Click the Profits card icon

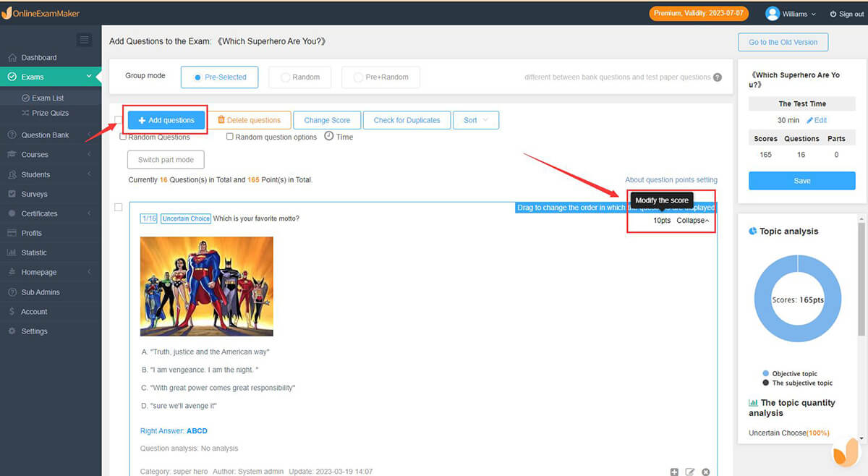pyautogui.click(x=12, y=233)
